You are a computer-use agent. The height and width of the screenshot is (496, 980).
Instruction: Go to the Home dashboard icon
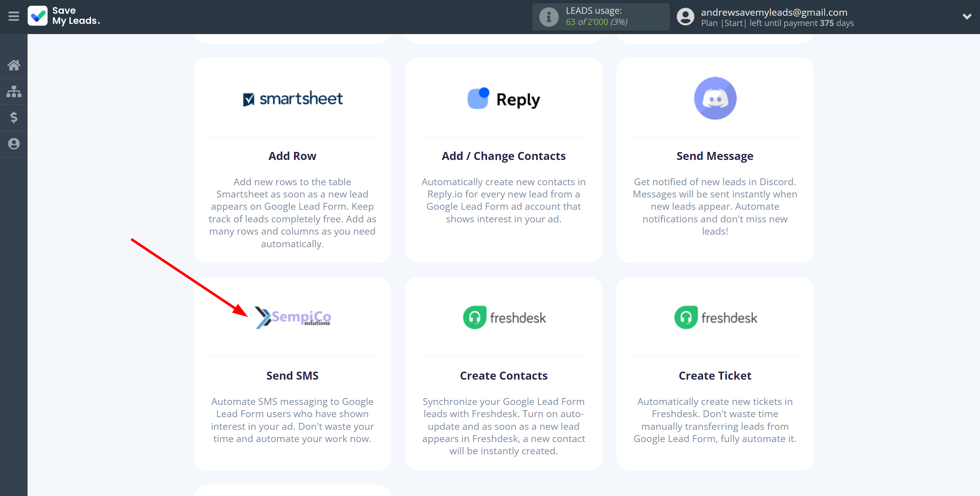pyautogui.click(x=14, y=65)
